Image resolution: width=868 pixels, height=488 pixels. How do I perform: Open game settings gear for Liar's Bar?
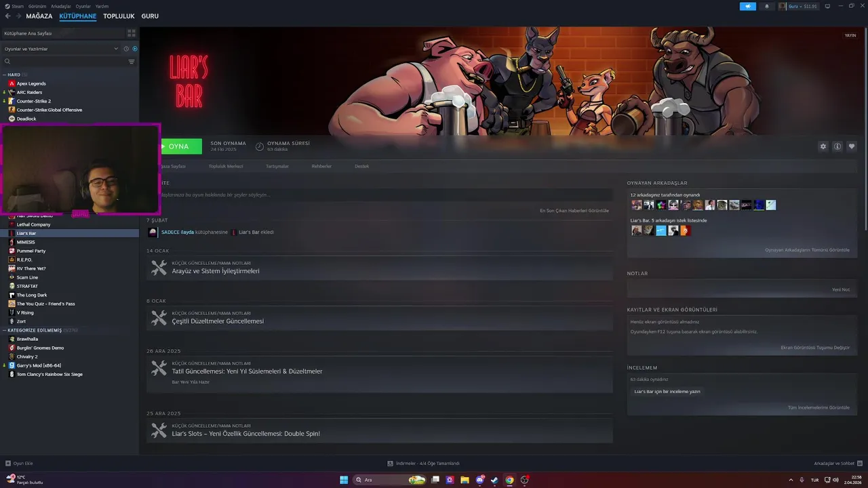tap(823, 146)
